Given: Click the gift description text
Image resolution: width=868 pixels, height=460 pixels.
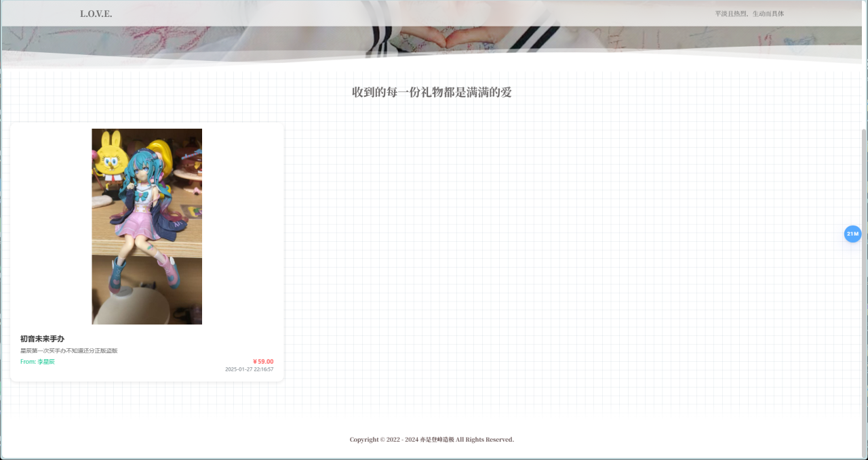Looking at the screenshot, I should coord(68,350).
